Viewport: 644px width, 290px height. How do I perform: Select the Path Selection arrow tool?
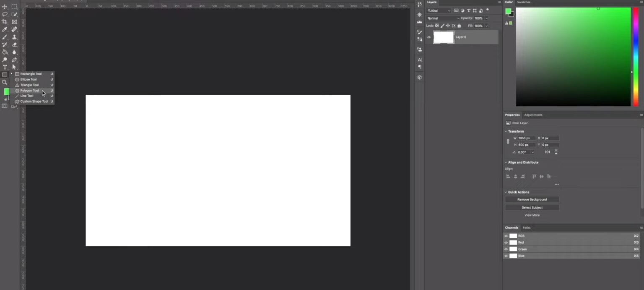(14, 67)
